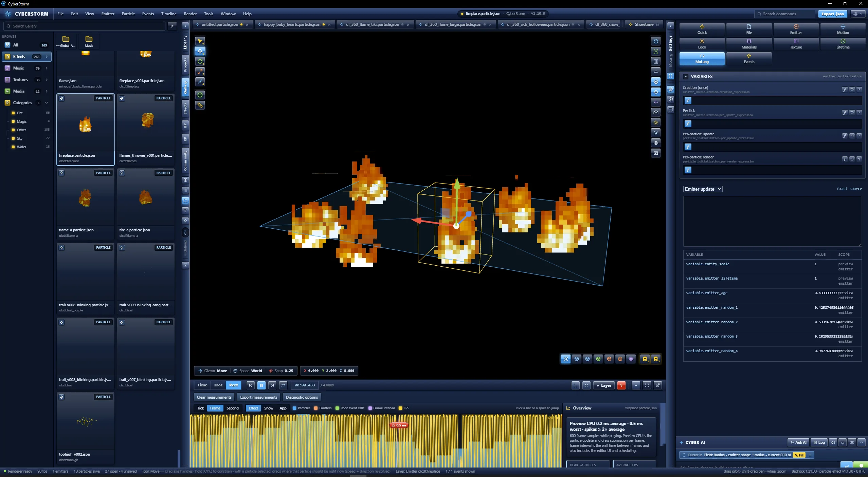
Task: Collapse the VARIABLES section
Action: 686,77
